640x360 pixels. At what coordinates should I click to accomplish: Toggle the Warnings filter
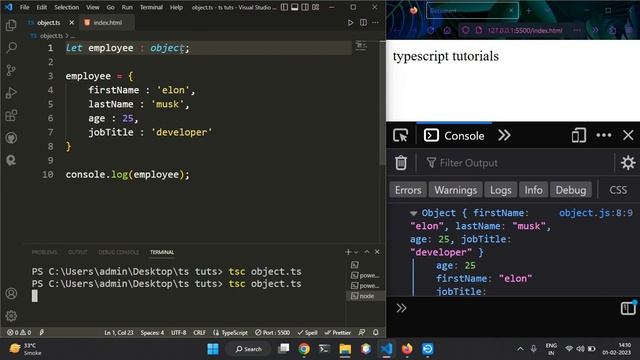tap(456, 190)
